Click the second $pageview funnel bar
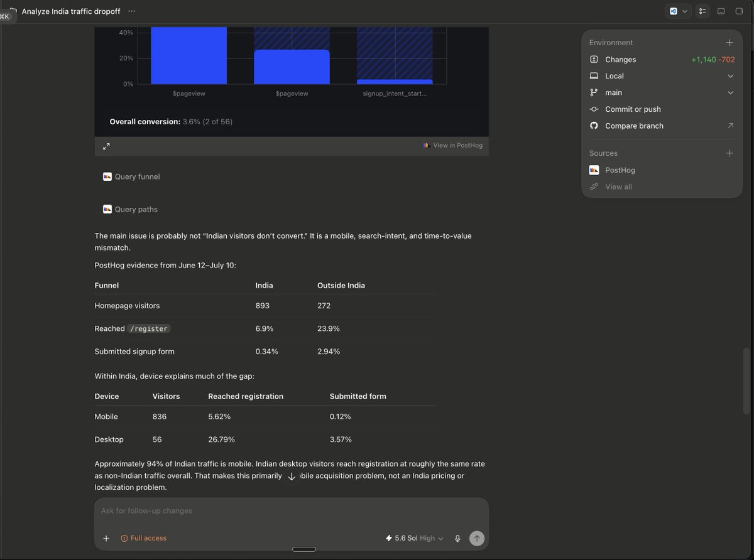The image size is (754, 560). 292,67
